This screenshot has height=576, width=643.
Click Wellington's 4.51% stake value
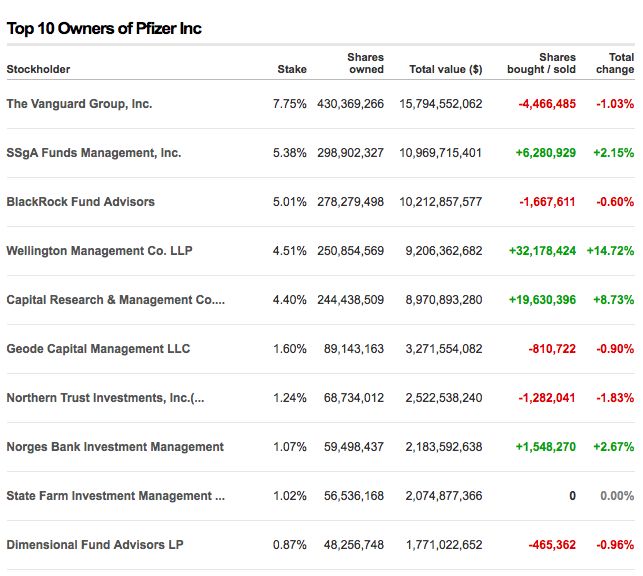(x=290, y=251)
